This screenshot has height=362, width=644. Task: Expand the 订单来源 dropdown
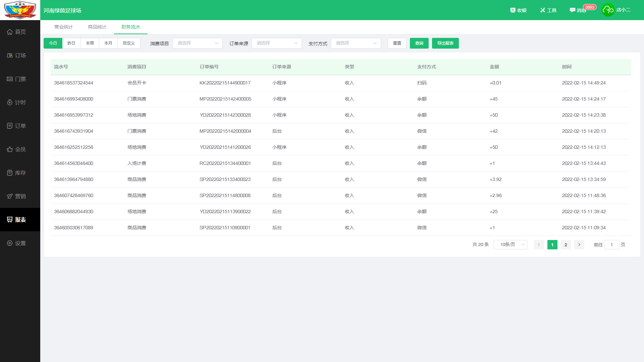tap(277, 43)
